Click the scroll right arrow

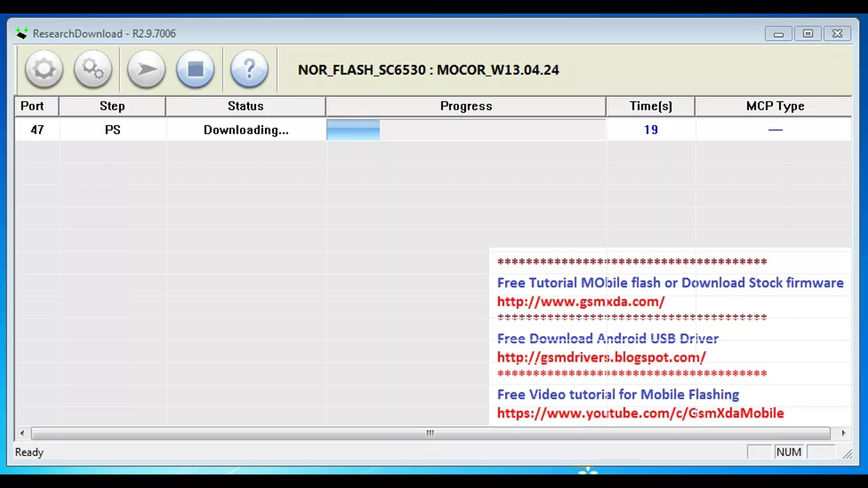click(x=843, y=433)
